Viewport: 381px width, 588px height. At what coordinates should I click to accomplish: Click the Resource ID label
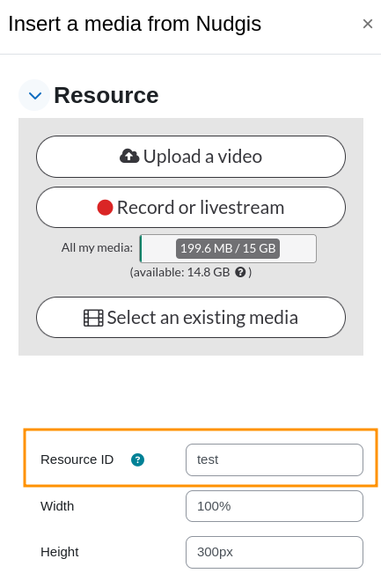tap(77, 459)
